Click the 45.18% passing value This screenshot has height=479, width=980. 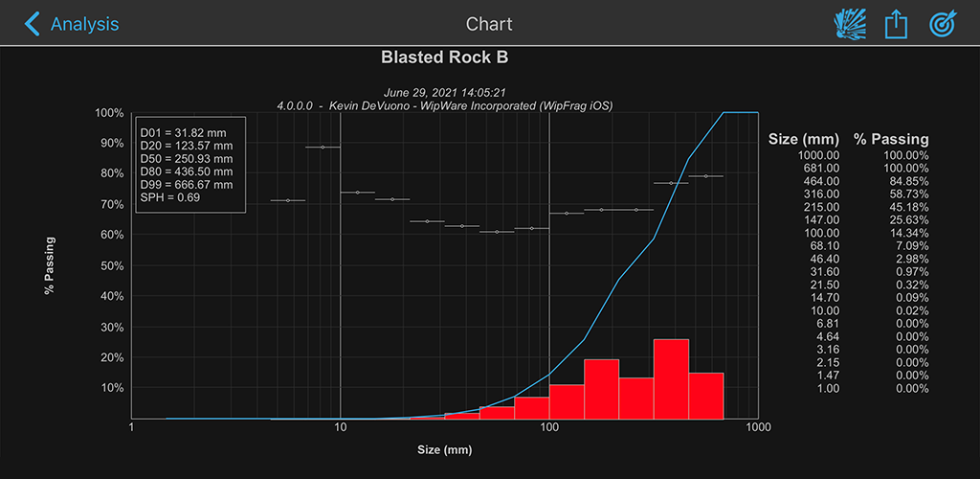(x=910, y=207)
